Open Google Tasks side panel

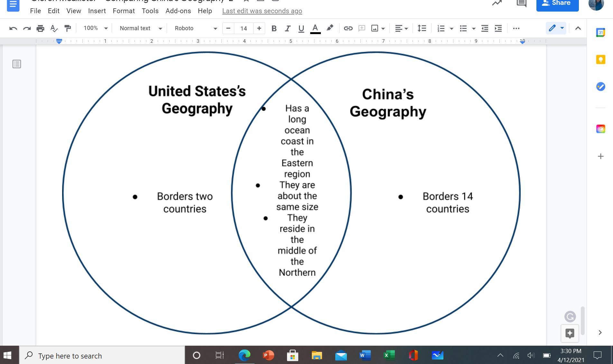pos(600,86)
